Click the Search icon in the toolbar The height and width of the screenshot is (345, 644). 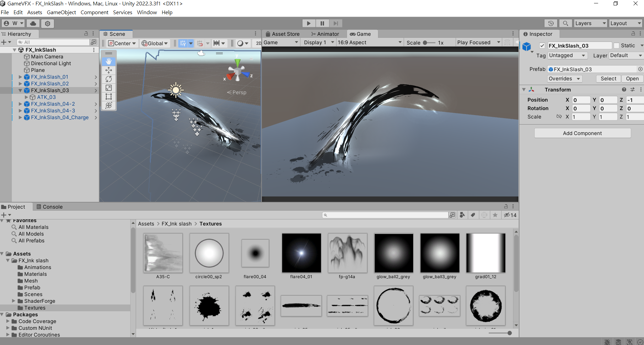[565, 23]
